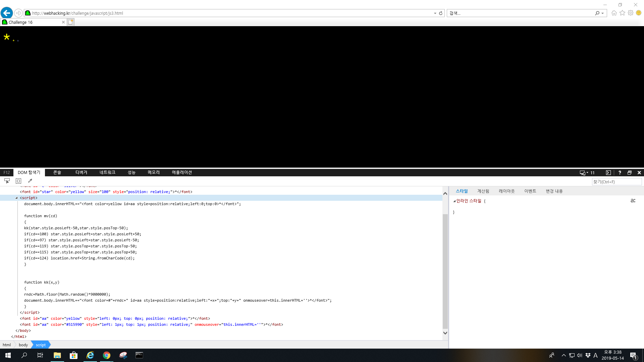Click the large yellow star on page

click(7, 37)
